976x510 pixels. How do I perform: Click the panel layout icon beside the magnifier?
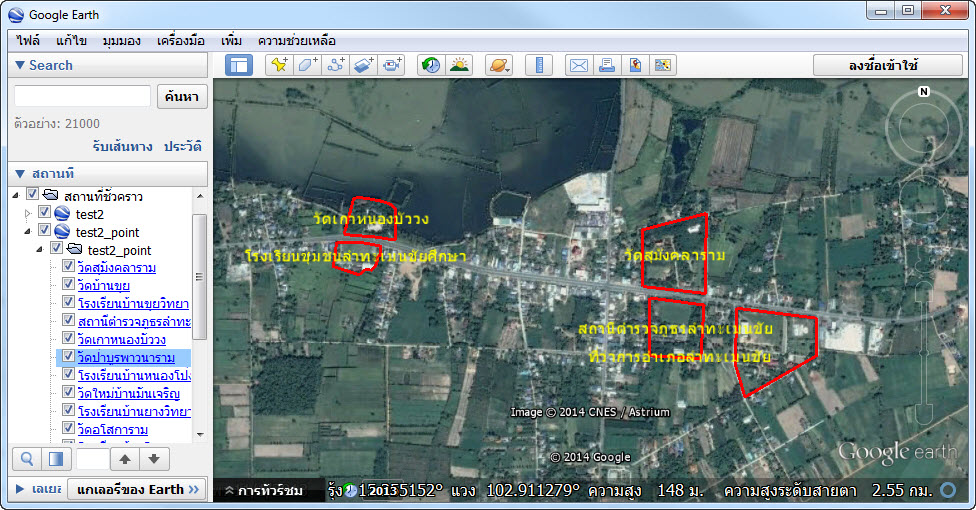tap(55, 460)
